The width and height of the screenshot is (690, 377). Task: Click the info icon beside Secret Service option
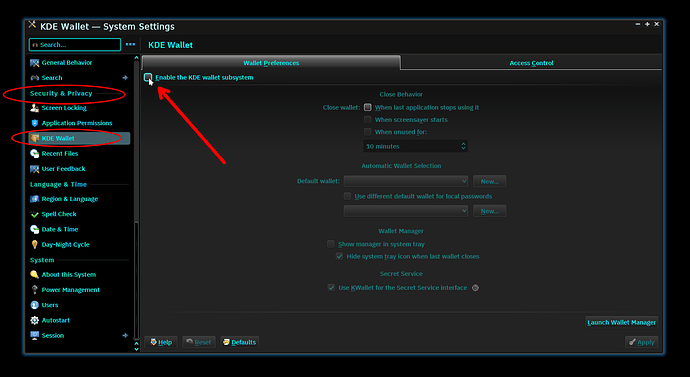(x=475, y=288)
